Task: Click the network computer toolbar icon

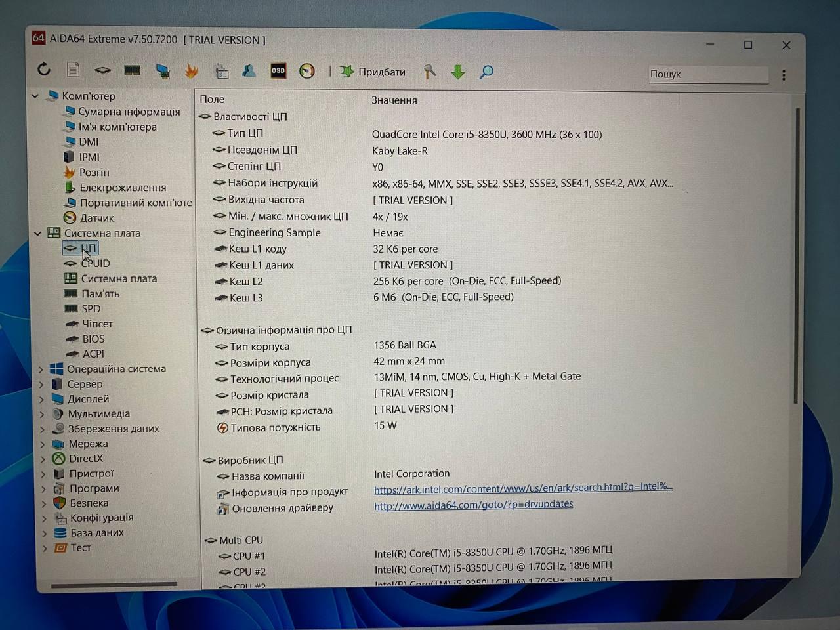Action: pyautogui.click(x=163, y=71)
